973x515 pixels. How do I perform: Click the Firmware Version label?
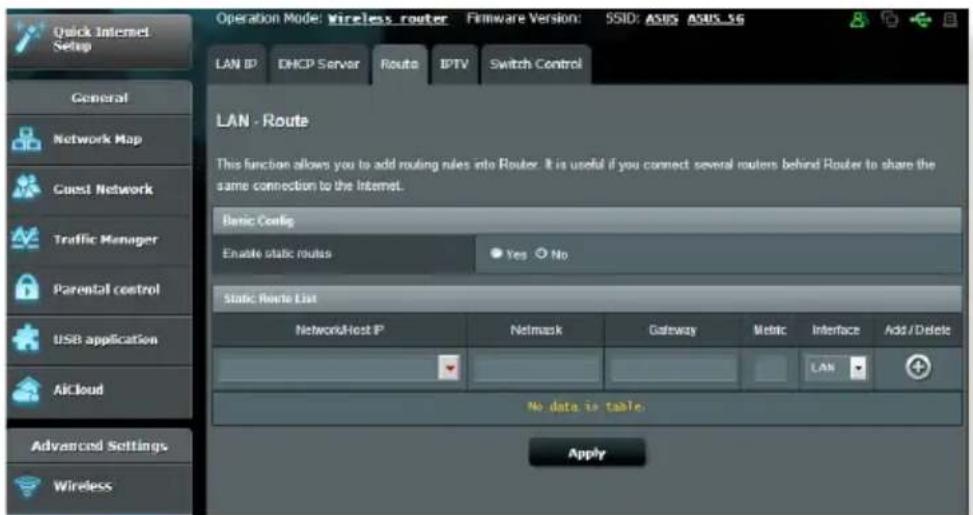[524, 19]
